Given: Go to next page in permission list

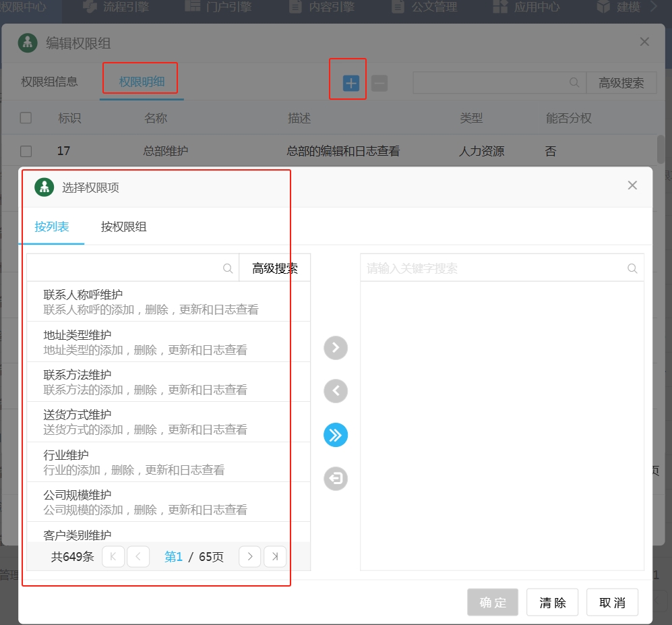Looking at the screenshot, I should [249, 557].
